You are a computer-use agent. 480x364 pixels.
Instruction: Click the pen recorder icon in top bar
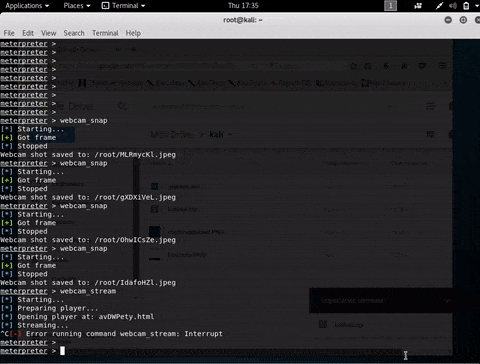point(439,6)
